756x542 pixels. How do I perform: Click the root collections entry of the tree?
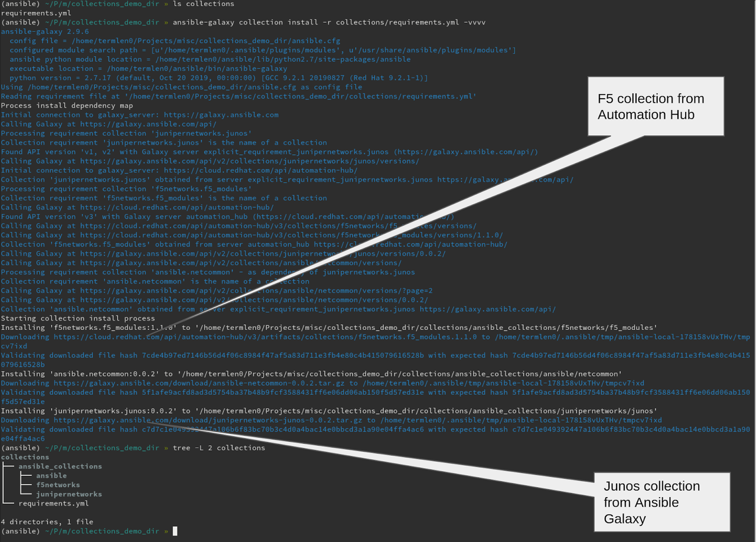(25, 457)
